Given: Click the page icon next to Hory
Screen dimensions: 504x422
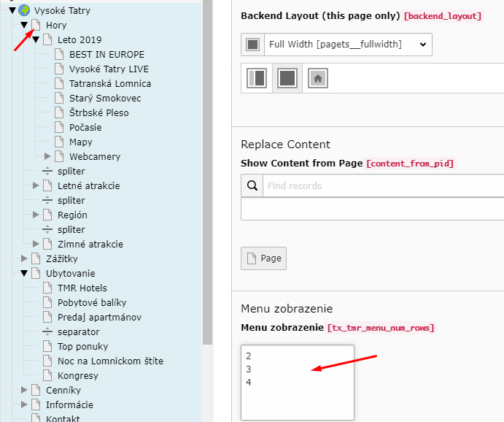Looking at the screenshot, I should (36, 25).
